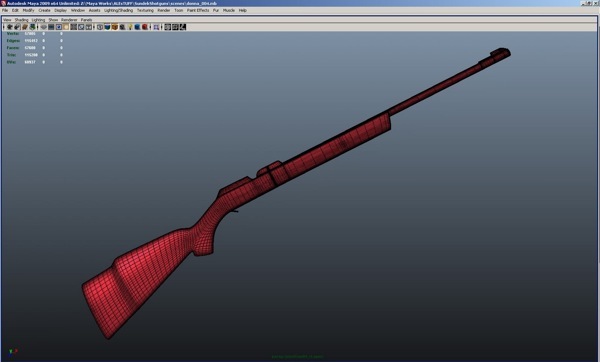Click the Image Plane icon

point(33,27)
